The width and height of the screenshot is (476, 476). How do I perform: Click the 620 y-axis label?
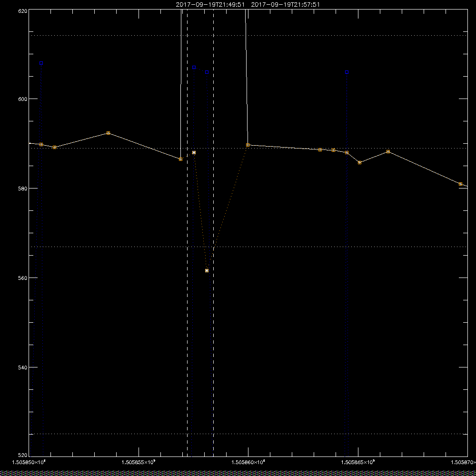point(23,11)
